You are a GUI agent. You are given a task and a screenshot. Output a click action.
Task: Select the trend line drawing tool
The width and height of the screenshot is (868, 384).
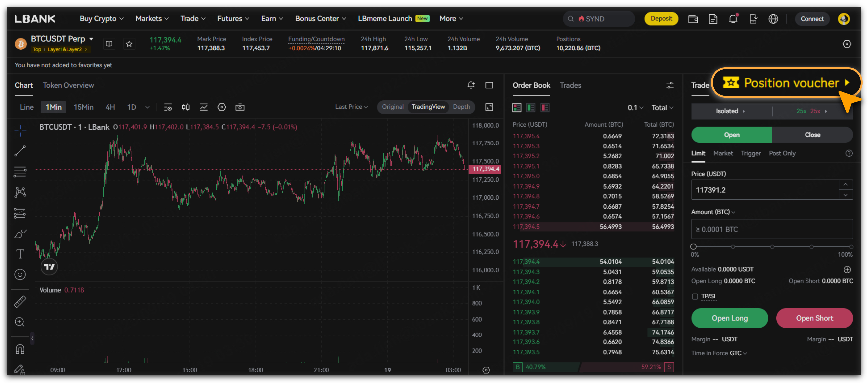point(20,151)
